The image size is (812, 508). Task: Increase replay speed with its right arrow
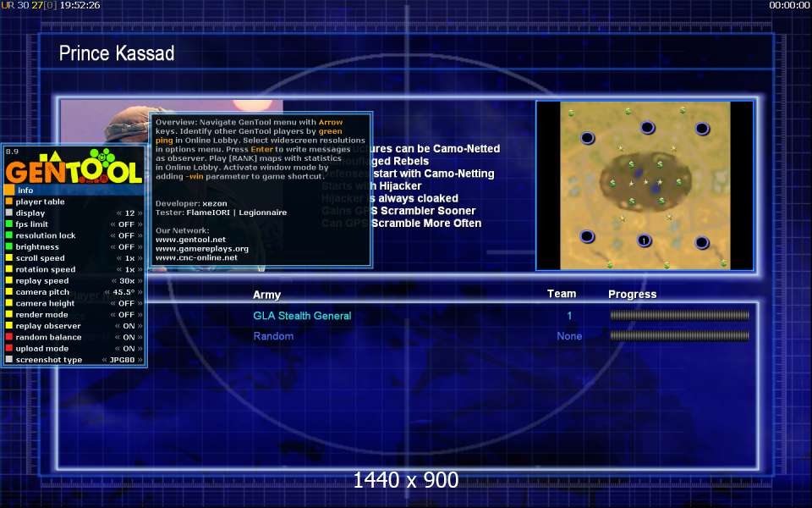140,281
